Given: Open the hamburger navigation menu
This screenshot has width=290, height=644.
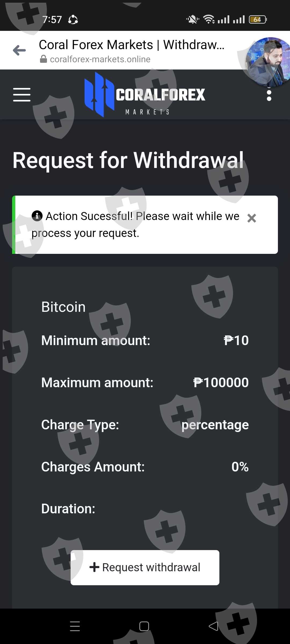Looking at the screenshot, I should click(x=22, y=95).
